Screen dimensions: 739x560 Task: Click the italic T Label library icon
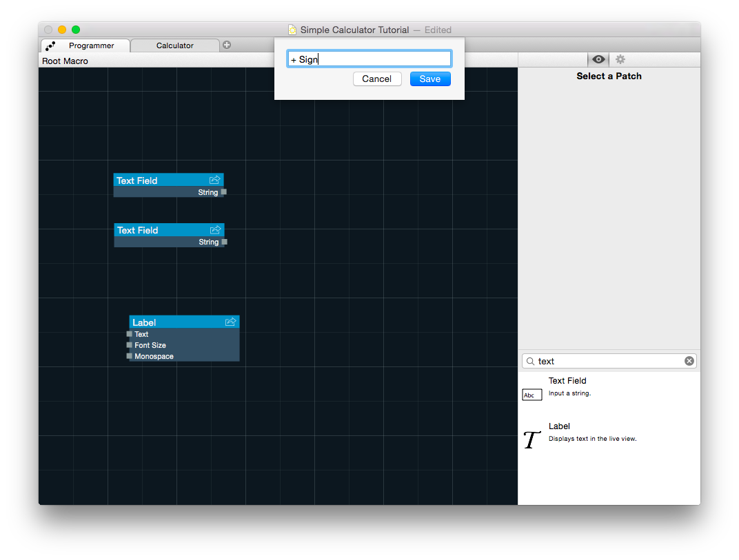pyautogui.click(x=532, y=440)
